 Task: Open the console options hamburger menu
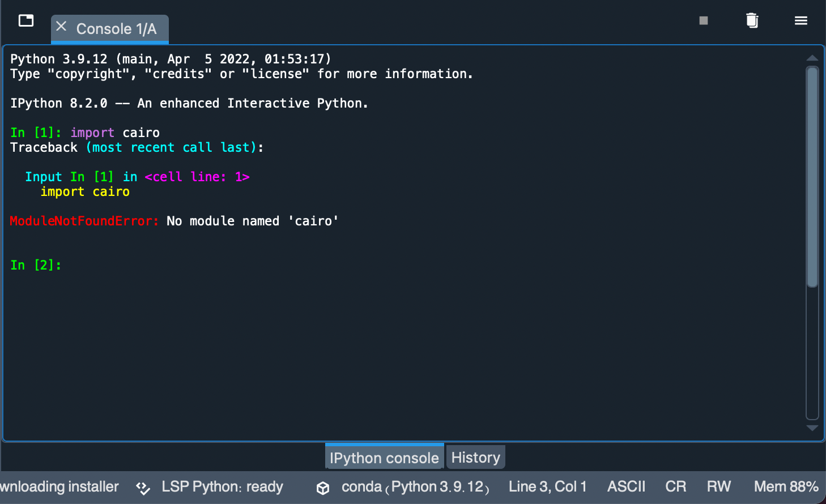pos(801,21)
